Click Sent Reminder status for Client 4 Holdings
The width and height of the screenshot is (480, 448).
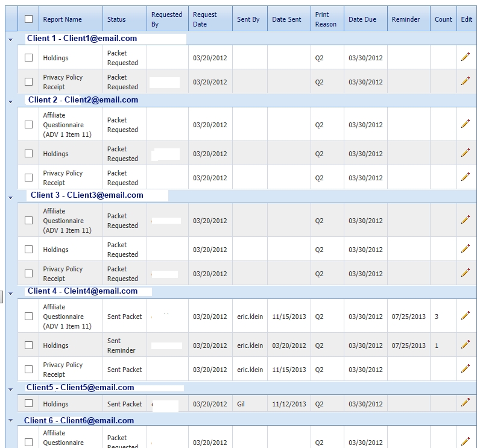point(121,345)
